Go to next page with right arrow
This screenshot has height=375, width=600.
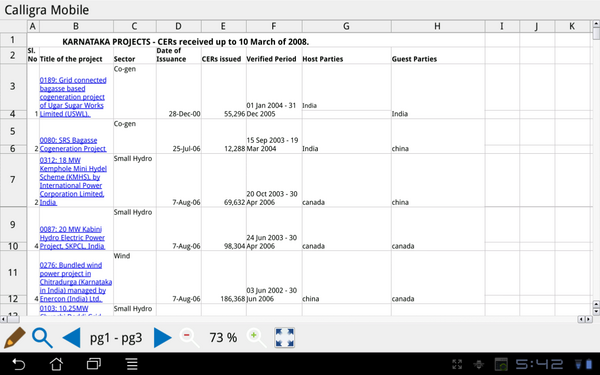163,338
